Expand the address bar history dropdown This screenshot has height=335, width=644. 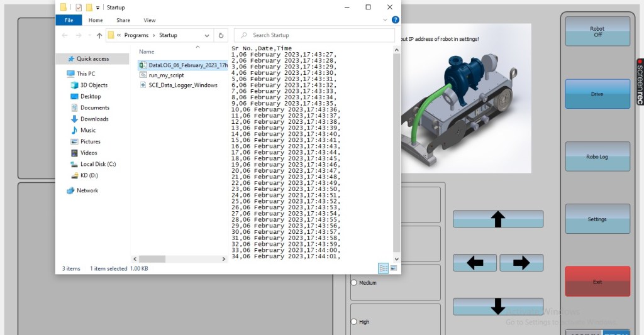point(207,35)
